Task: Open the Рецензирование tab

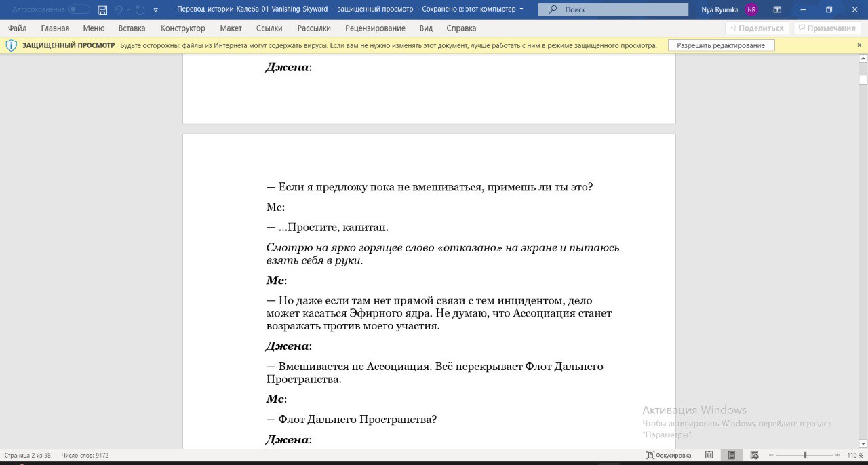Action: 375,28
